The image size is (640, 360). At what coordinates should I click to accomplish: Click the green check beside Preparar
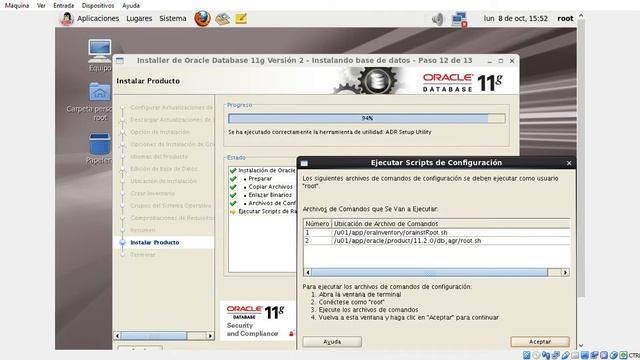coord(233,179)
